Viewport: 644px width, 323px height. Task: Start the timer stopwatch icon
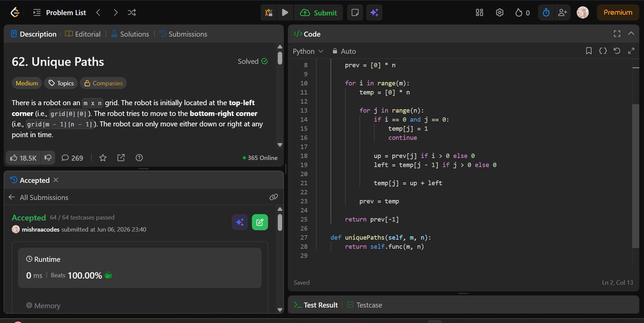pyautogui.click(x=546, y=12)
